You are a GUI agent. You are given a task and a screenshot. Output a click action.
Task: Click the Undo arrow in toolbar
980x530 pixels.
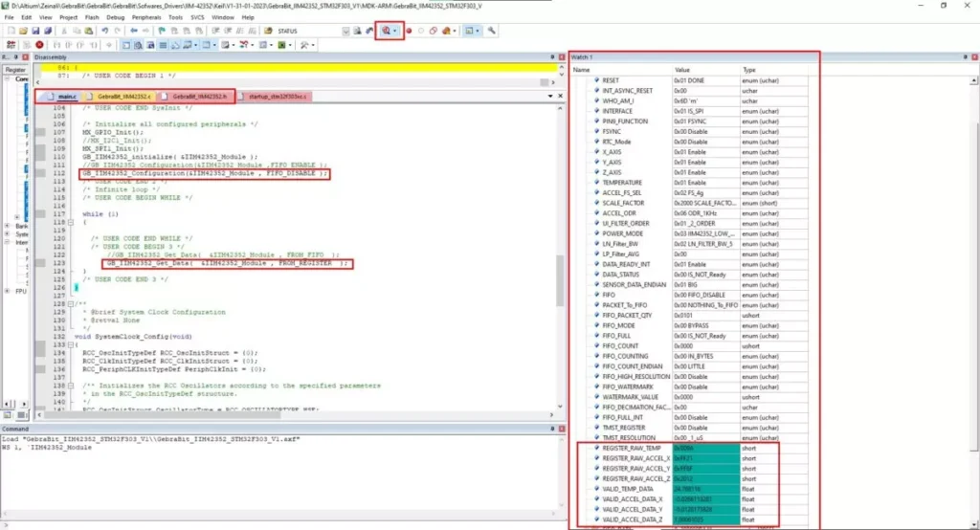(x=104, y=31)
